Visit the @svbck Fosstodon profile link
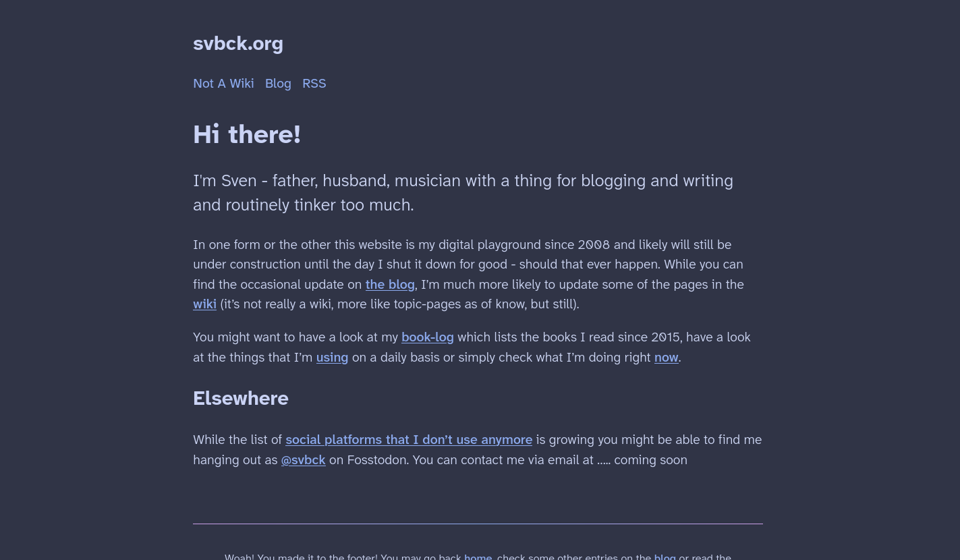 tap(303, 460)
